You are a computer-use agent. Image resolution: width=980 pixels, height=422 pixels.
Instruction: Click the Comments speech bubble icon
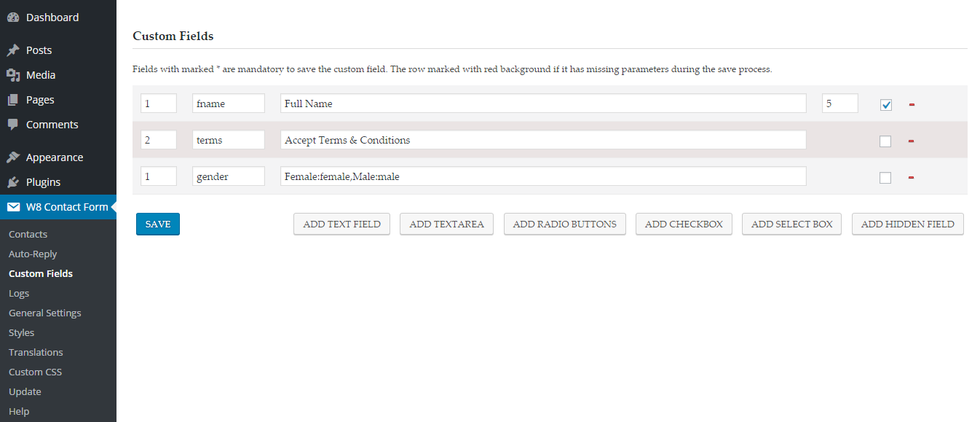pyautogui.click(x=13, y=125)
